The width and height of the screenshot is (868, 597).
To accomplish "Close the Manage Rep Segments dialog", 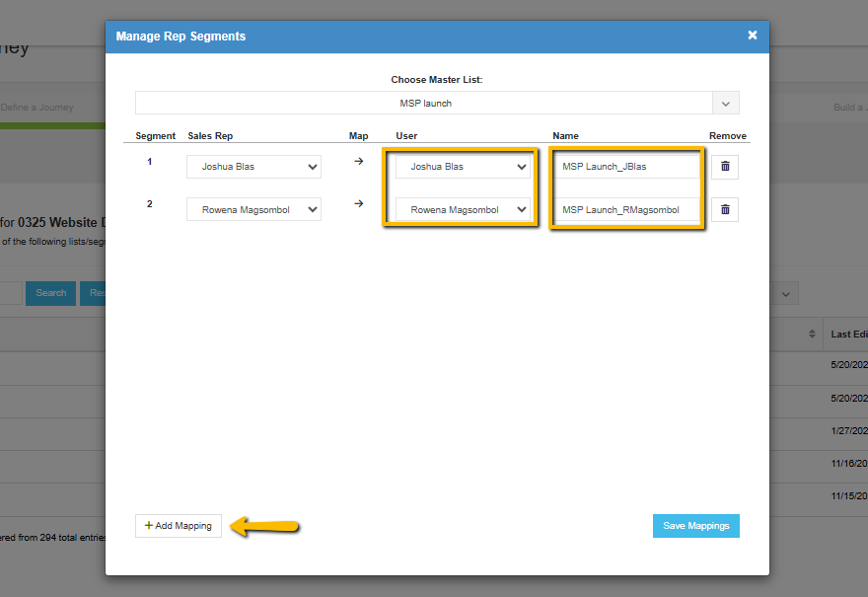I will tap(753, 36).
